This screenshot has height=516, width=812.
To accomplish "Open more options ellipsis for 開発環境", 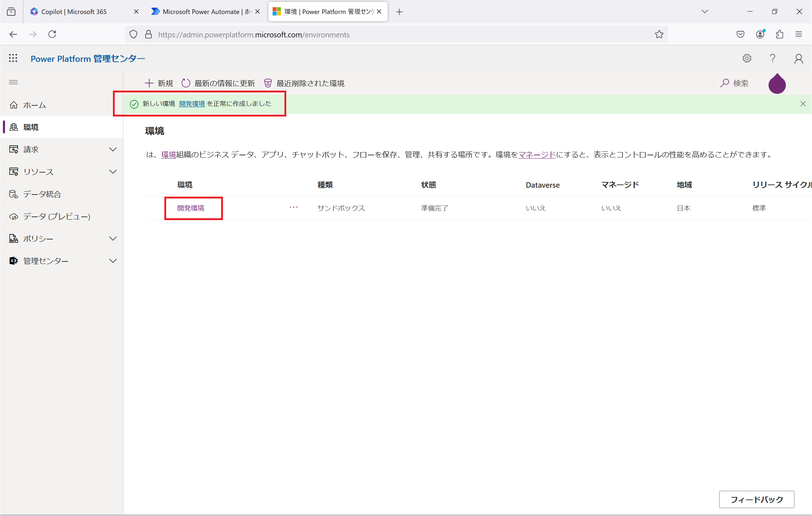I will pos(294,207).
